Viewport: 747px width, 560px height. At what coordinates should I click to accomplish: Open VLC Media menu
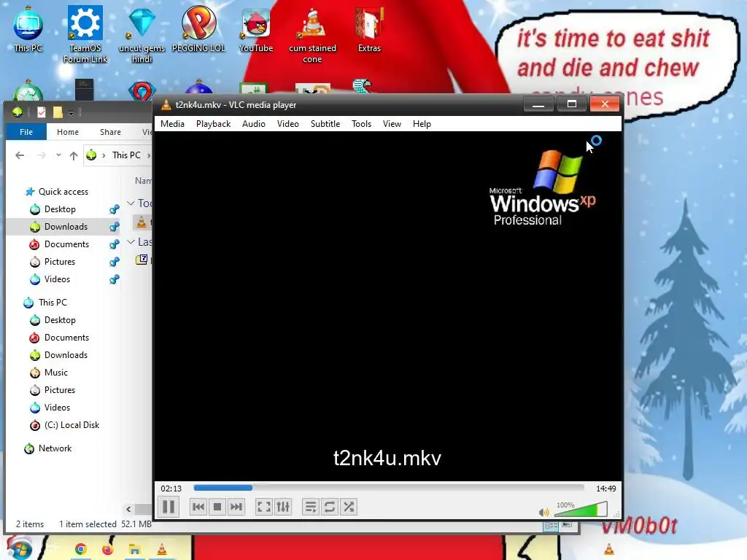tap(172, 124)
